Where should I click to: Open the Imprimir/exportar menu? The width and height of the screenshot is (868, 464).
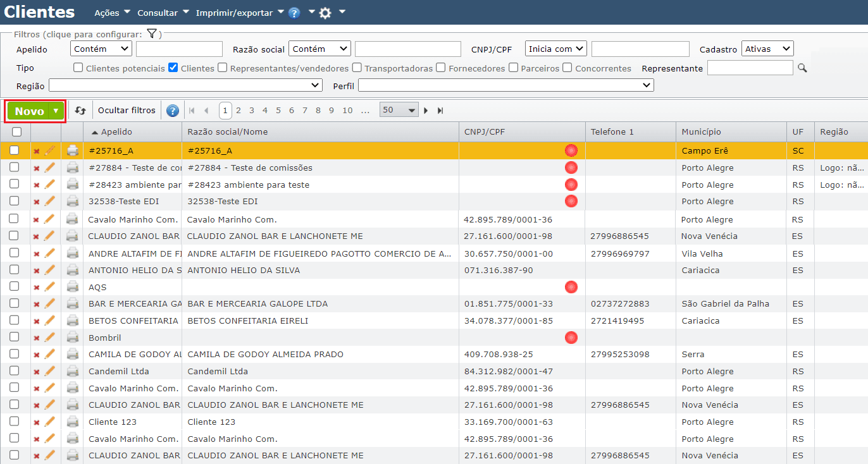(240, 13)
